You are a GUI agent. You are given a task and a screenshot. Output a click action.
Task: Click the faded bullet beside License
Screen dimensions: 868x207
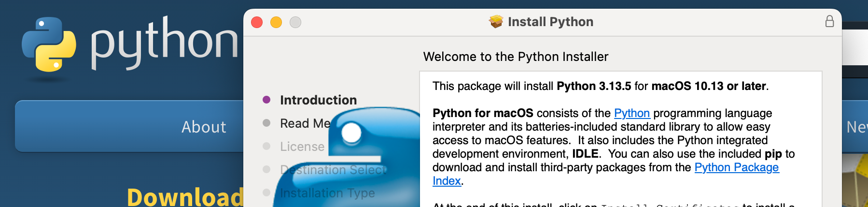(x=266, y=146)
